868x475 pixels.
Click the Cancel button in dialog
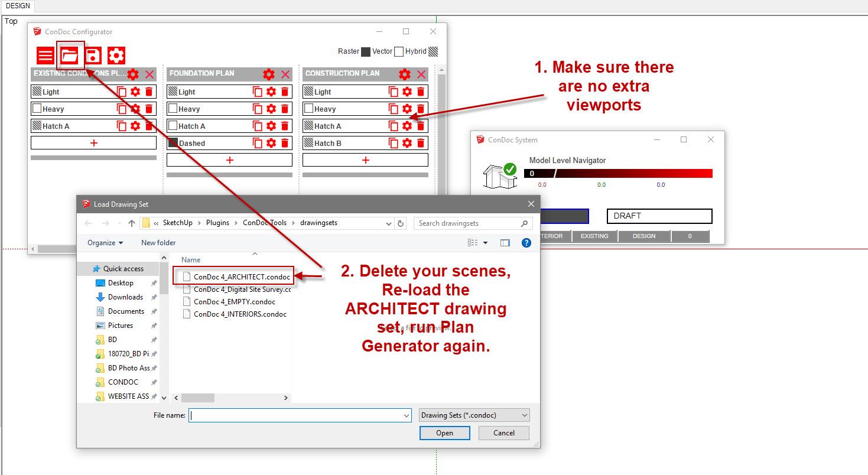pos(504,433)
